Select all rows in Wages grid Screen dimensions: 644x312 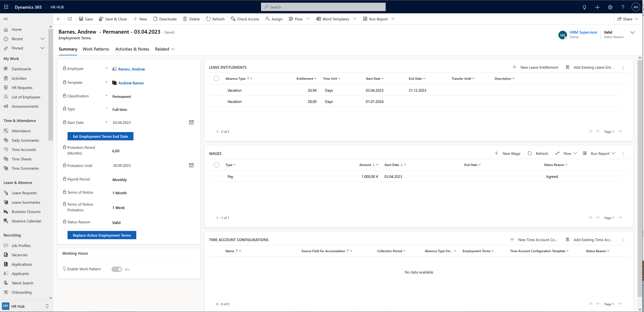(216, 165)
